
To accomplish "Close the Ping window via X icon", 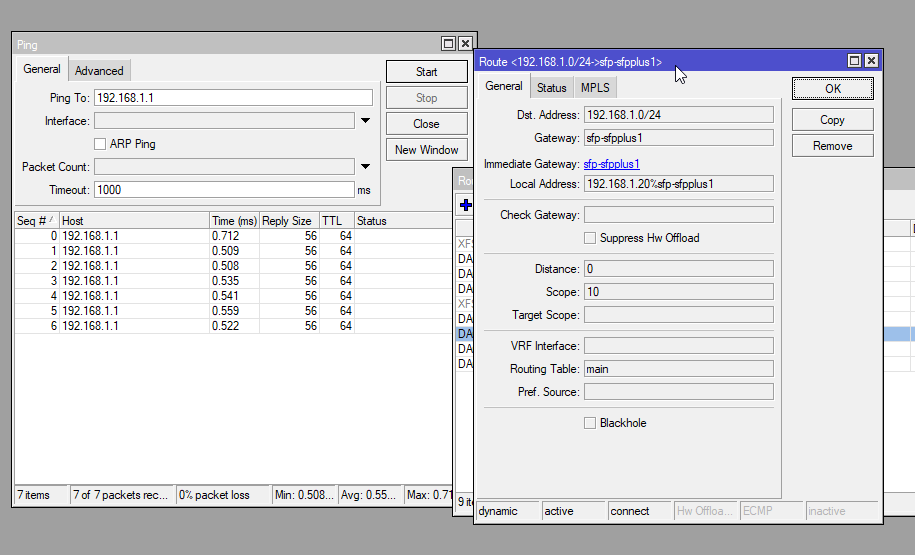I will tap(465, 44).
